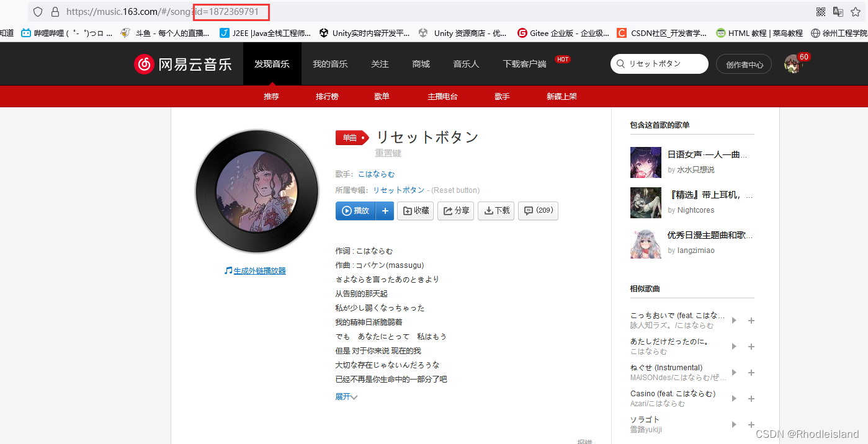Viewport: 868px width, 444px height.
Task: Open the 我的音乐 tab
Action: (x=330, y=64)
